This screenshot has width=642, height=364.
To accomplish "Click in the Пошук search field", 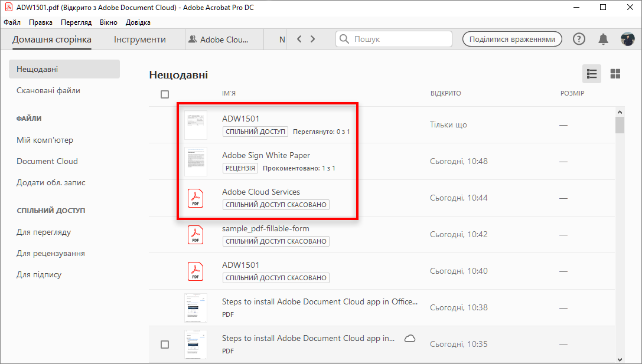I will (x=394, y=39).
